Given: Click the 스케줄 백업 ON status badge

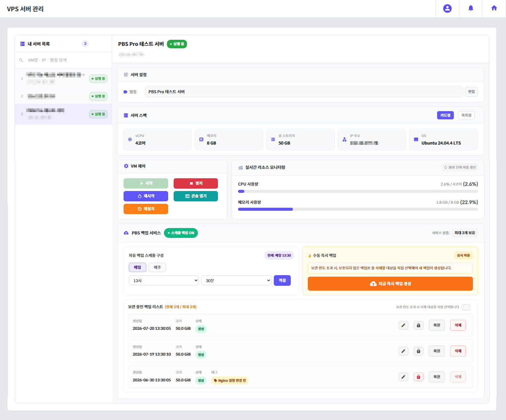Looking at the screenshot, I should (x=181, y=233).
